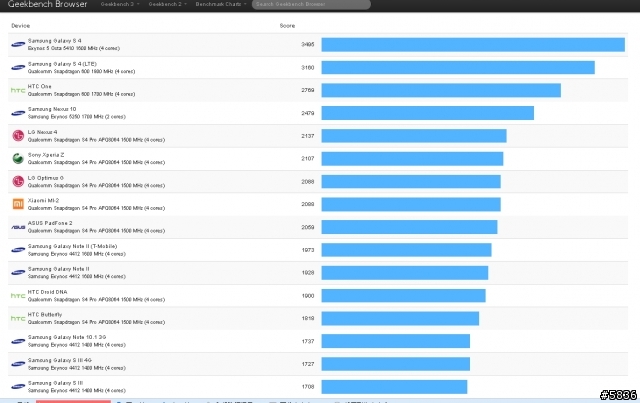Open the Xiaomi MI-2 link

click(43, 200)
